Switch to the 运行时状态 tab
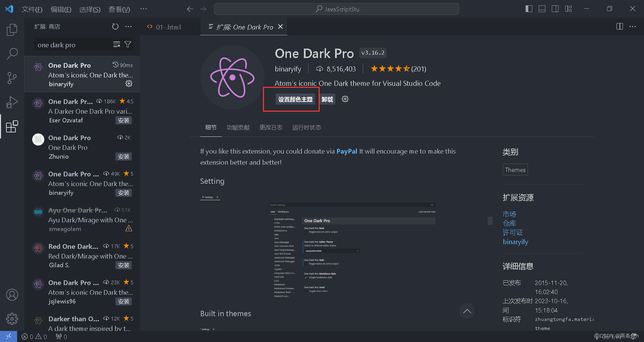The height and width of the screenshot is (342, 644). click(307, 127)
